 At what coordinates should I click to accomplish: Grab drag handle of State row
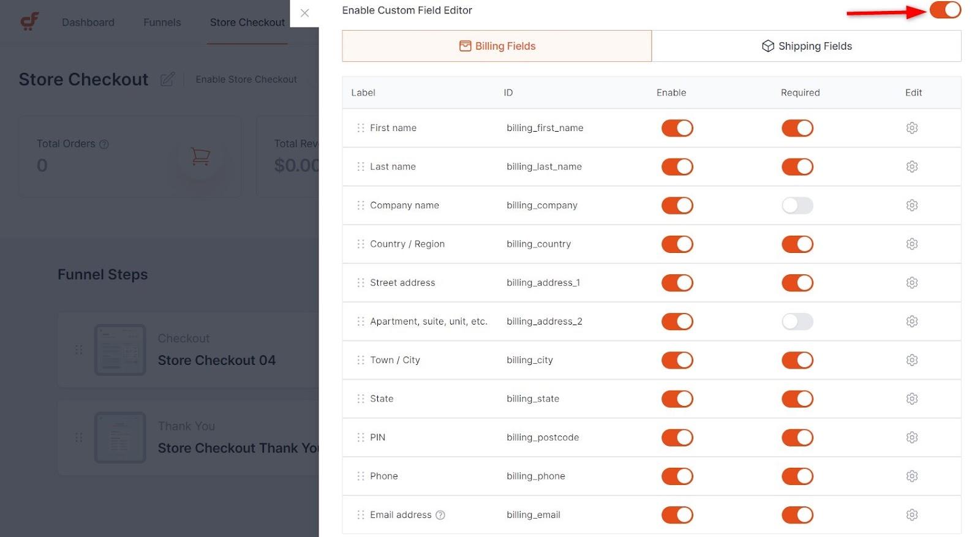pyautogui.click(x=360, y=399)
